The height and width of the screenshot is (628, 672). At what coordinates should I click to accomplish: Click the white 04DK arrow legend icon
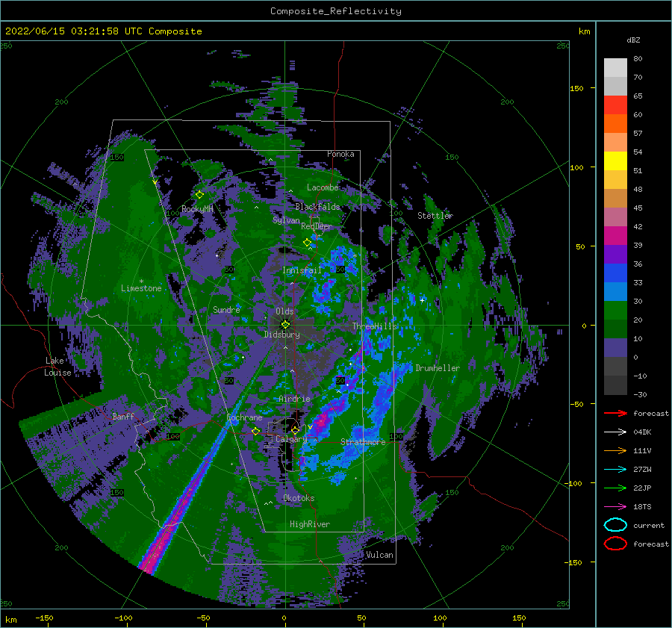point(615,432)
